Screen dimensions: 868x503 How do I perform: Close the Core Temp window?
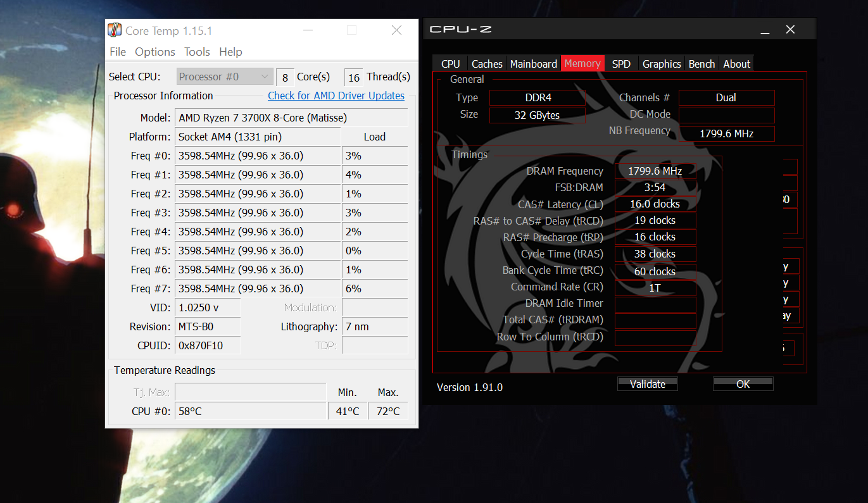396,30
